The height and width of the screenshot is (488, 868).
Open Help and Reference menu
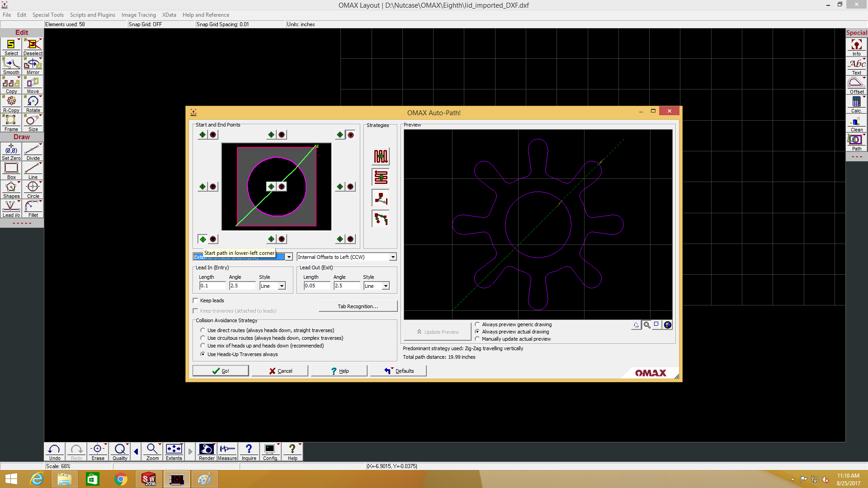pos(206,15)
